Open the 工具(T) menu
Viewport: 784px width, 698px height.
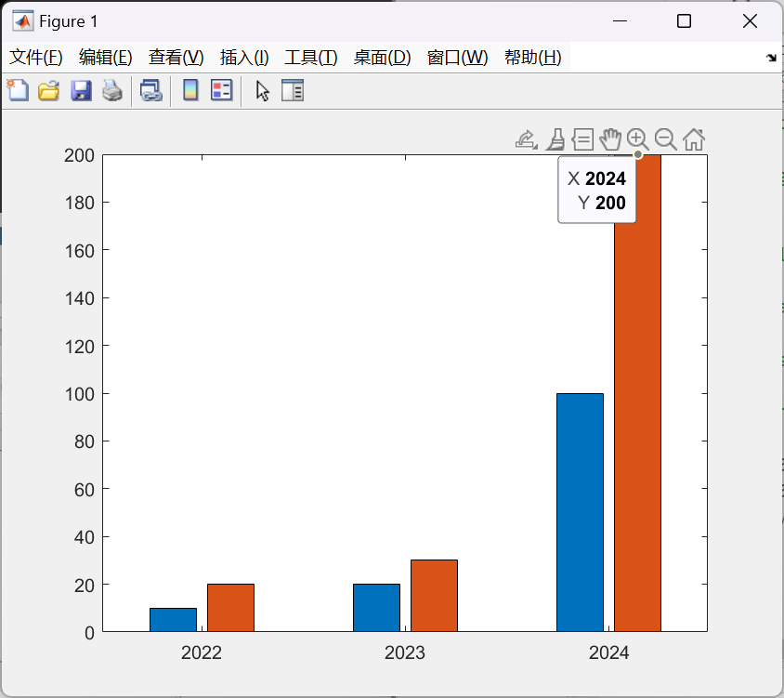(310, 58)
